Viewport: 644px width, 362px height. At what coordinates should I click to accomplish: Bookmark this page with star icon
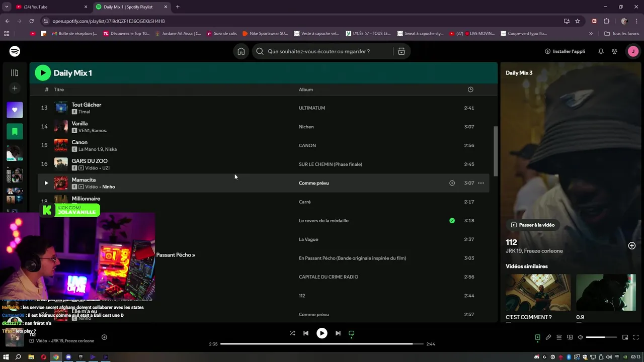578,21
